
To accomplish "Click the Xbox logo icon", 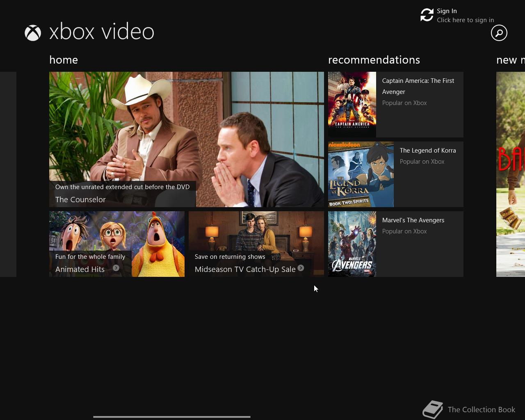I will coord(33,33).
